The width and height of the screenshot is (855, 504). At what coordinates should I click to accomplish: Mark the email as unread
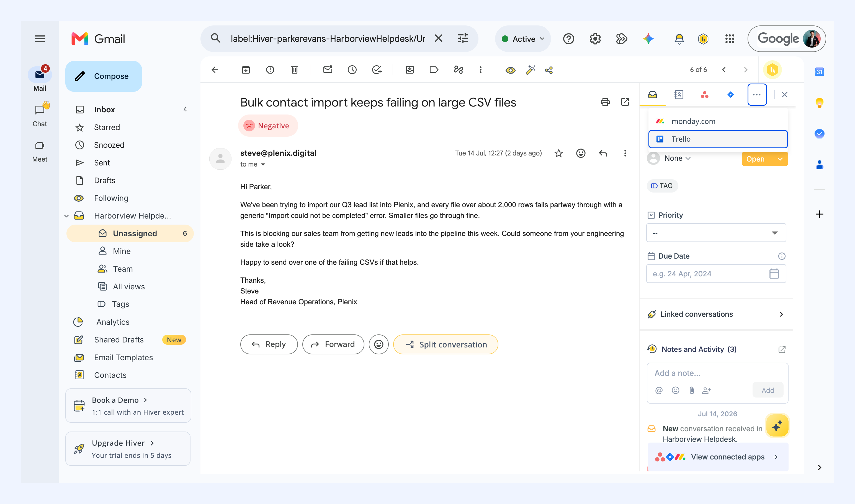pos(328,70)
